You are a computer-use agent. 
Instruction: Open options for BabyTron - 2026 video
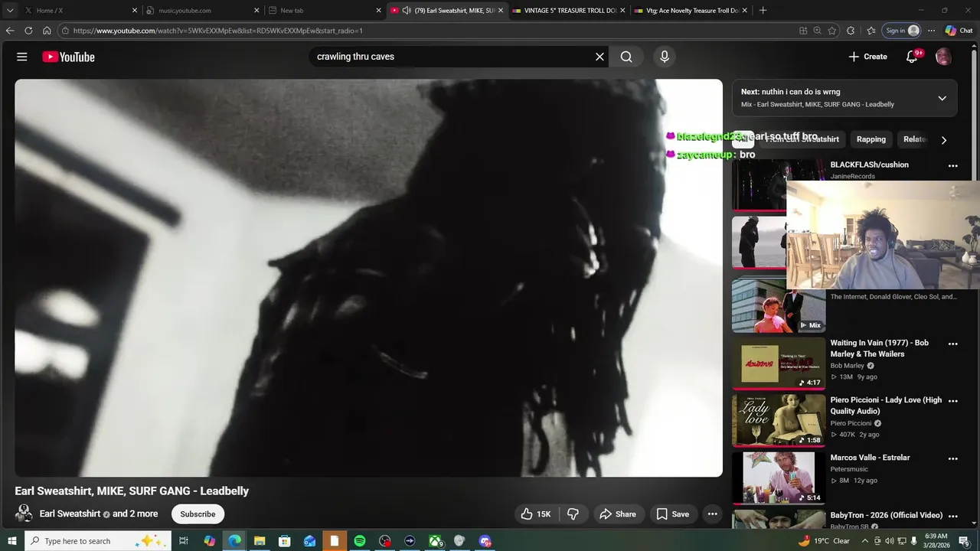(952, 516)
